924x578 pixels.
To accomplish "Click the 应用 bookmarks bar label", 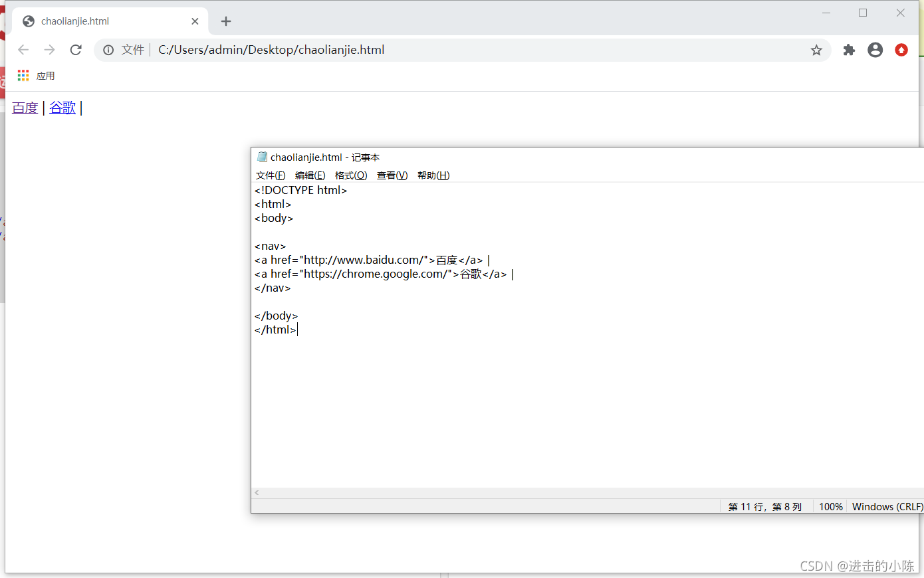I will point(45,76).
